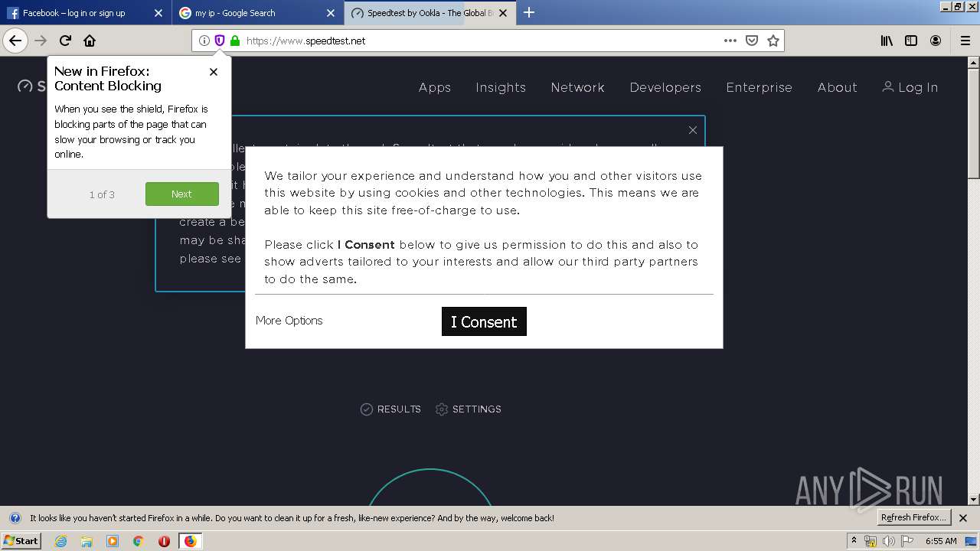Close the my ip Google Search tab
980x551 pixels.
tap(331, 13)
